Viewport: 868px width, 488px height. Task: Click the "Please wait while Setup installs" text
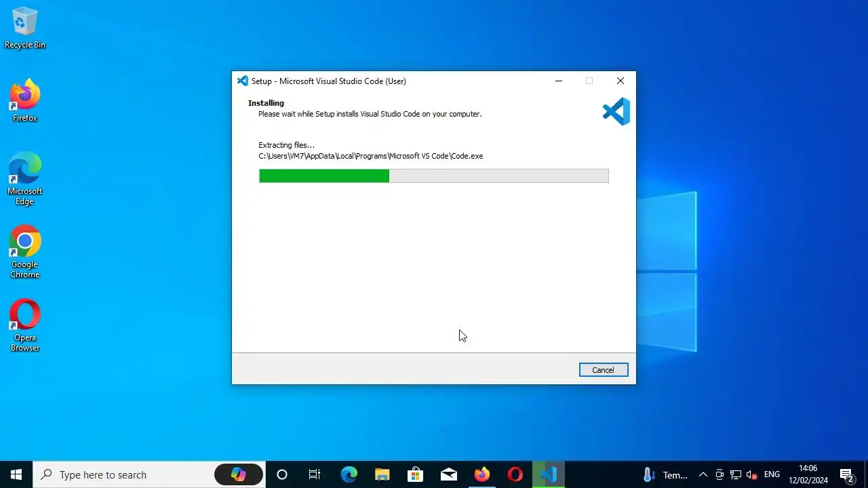click(370, 114)
